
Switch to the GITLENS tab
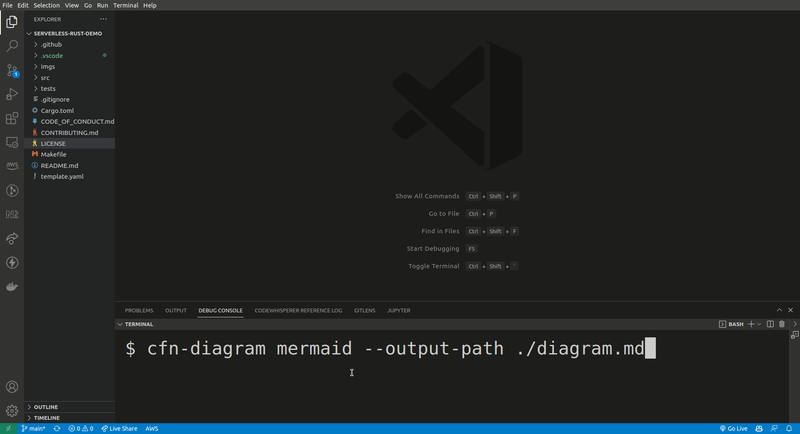click(364, 310)
